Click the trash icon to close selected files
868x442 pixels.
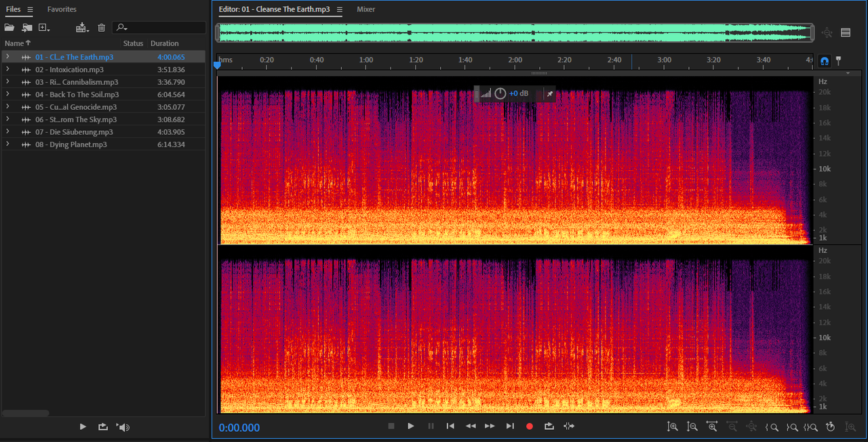coord(102,28)
